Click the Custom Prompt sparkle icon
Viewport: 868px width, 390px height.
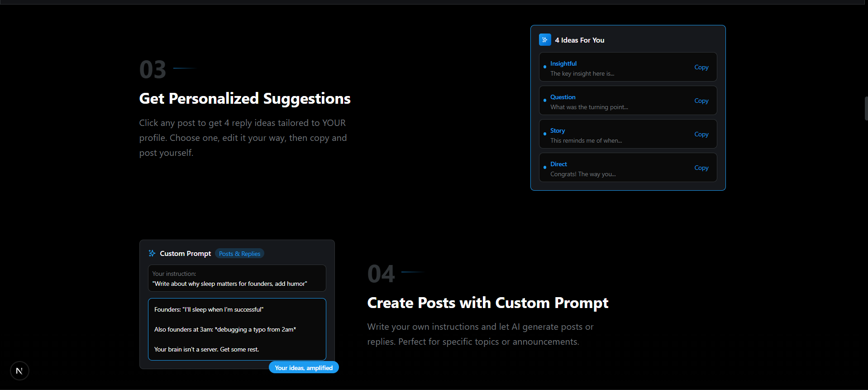(152, 253)
